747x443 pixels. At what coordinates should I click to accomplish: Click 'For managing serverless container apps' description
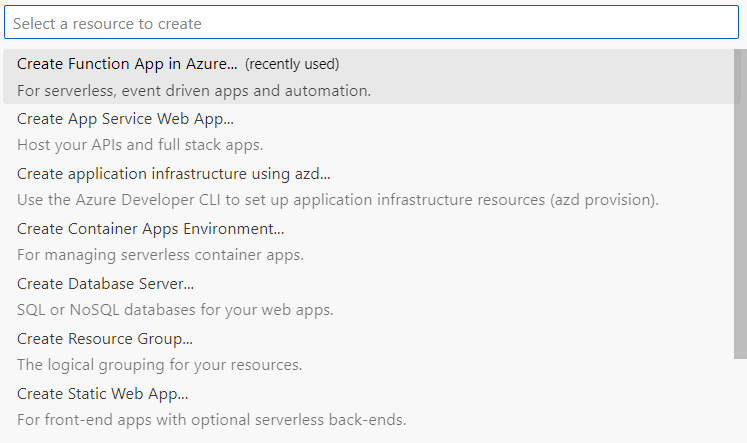[x=160, y=256]
